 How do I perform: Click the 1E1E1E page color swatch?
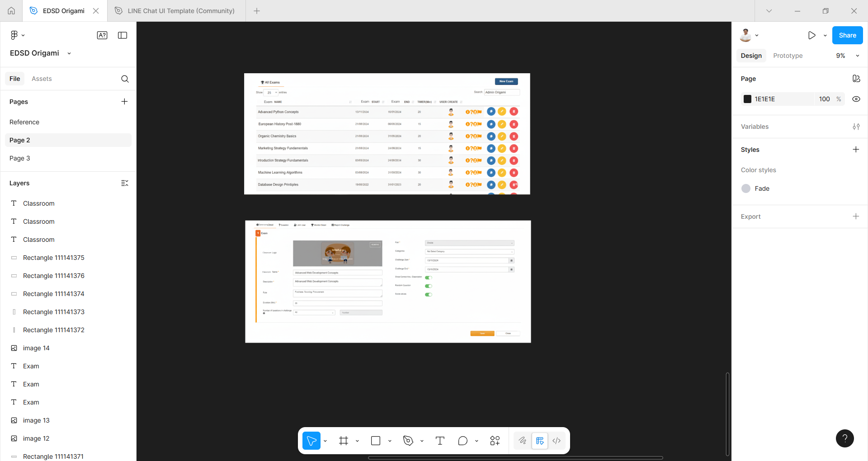point(748,99)
